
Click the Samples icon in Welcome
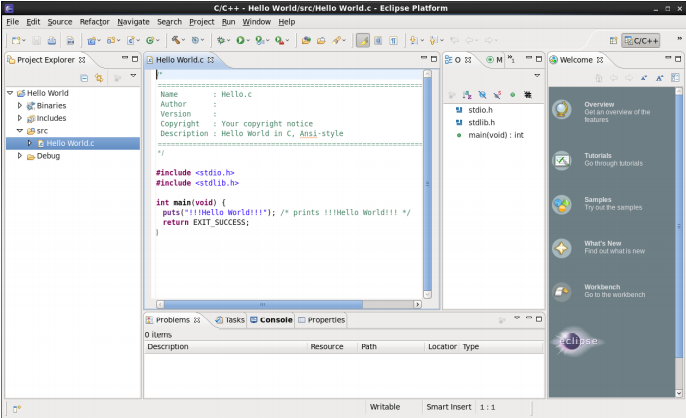coord(562,204)
